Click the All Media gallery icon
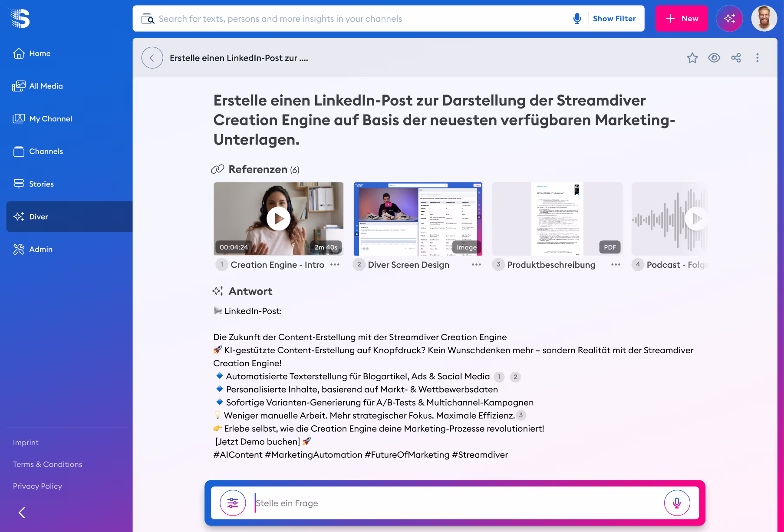 19,86
